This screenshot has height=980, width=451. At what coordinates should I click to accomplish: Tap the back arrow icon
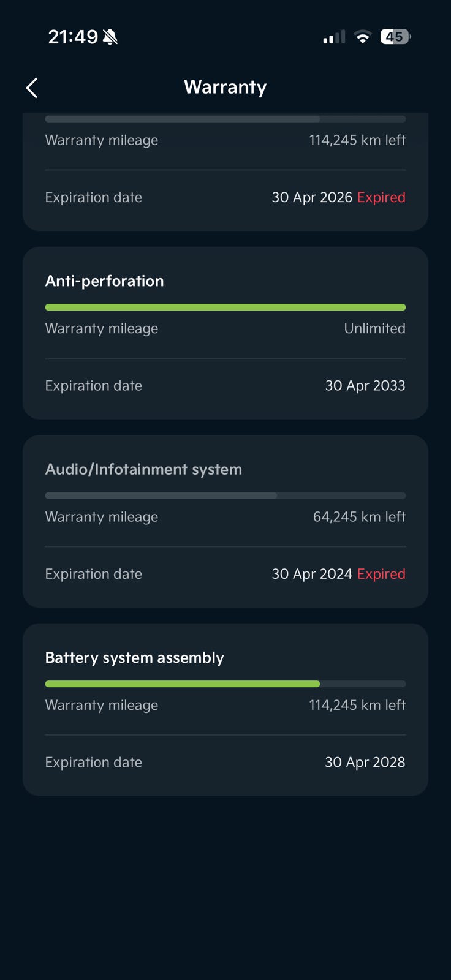(x=32, y=88)
